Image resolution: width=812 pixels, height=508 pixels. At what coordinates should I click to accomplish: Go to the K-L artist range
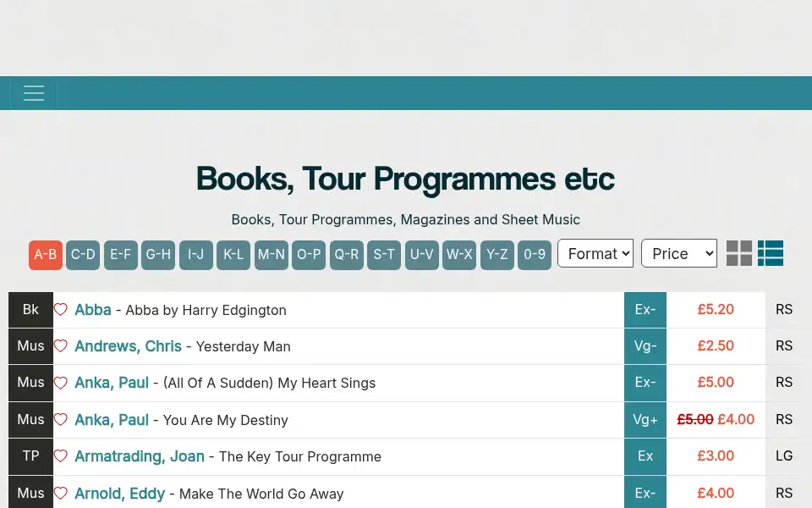point(233,255)
